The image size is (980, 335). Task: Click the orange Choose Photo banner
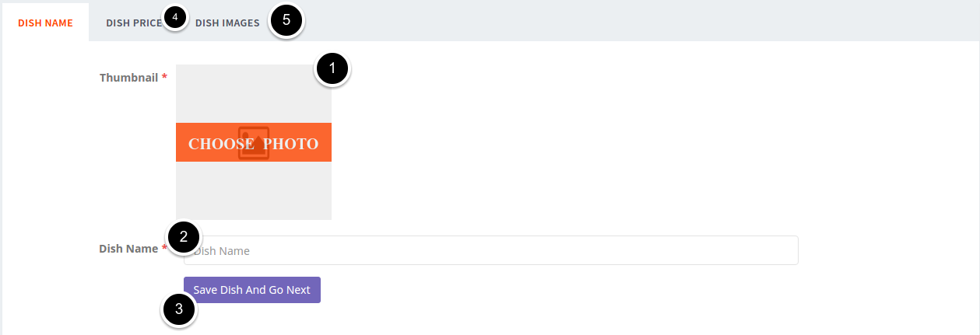[x=254, y=142]
